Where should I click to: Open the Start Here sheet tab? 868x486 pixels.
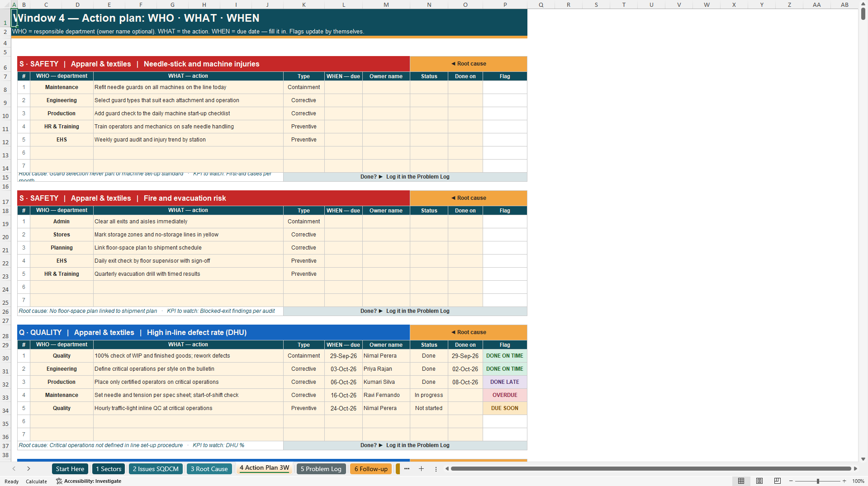[70, 469]
